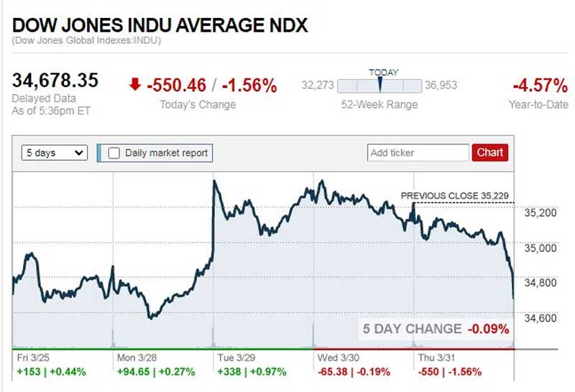Select the Thu 3/31 day label
The width and height of the screenshot is (575, 392).
(434, 358)
